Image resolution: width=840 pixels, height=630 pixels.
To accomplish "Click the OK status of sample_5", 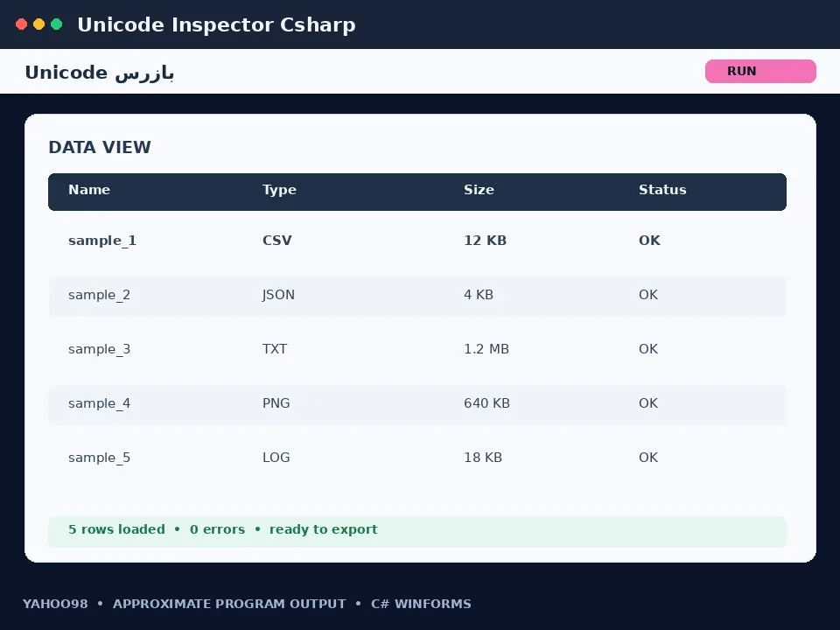I will [648, 458].
